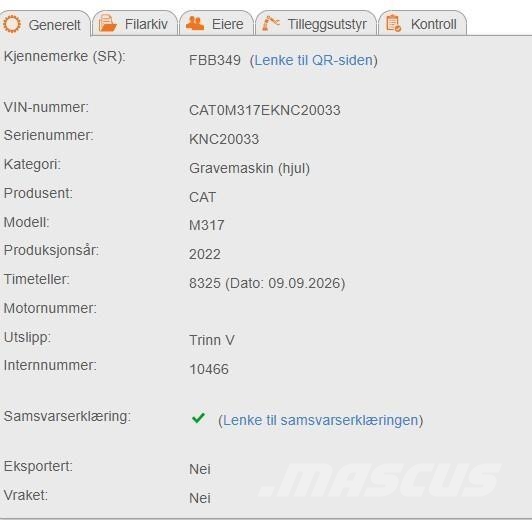Click the Samsvarserklæring label
Screen dimensions: 532x520
pos(67,417)
